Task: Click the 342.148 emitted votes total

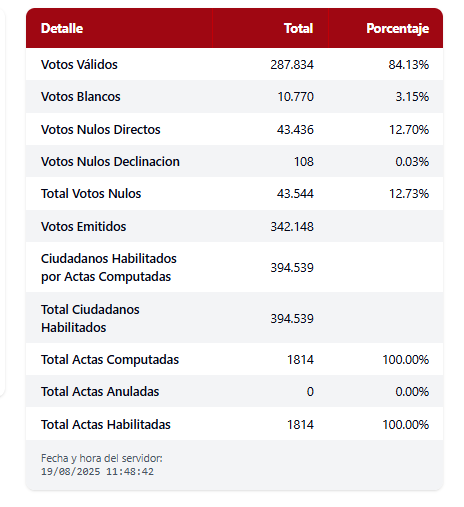Action: [292, 227]
